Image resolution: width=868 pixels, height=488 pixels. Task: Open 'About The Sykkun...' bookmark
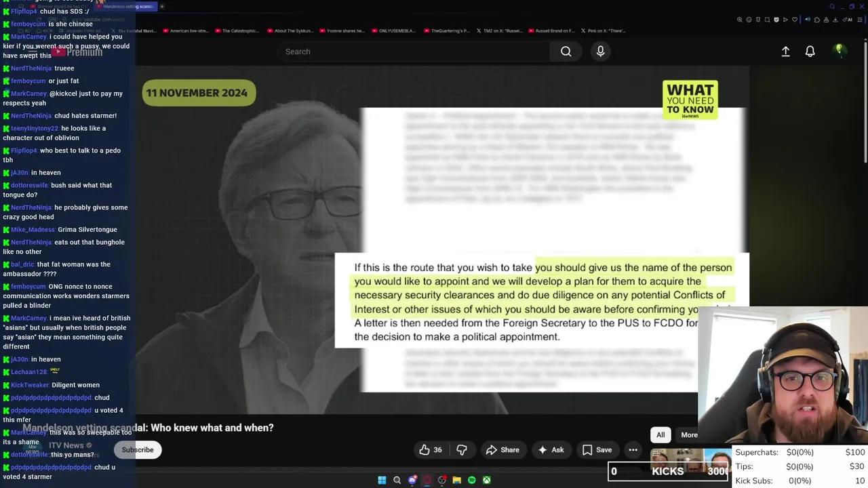pos(290,30)
